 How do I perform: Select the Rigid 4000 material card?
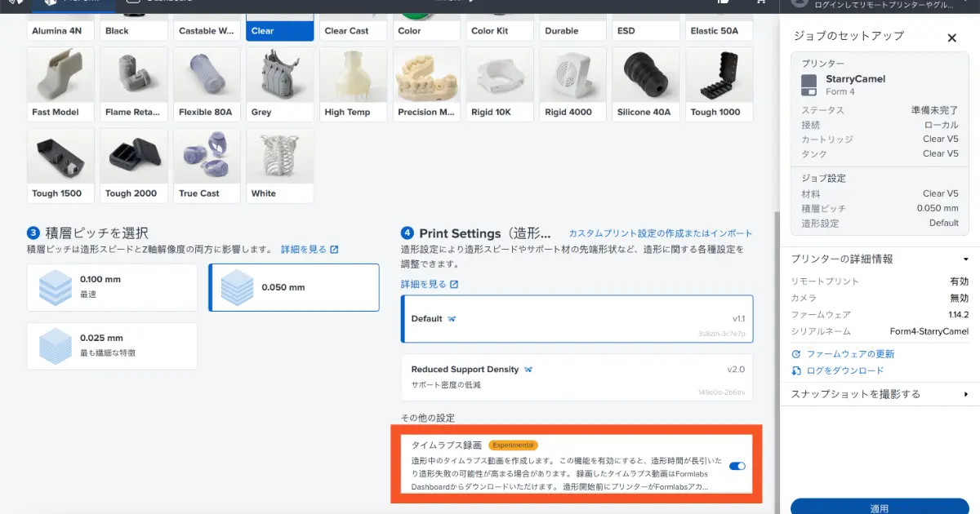[x=573, y=84]
